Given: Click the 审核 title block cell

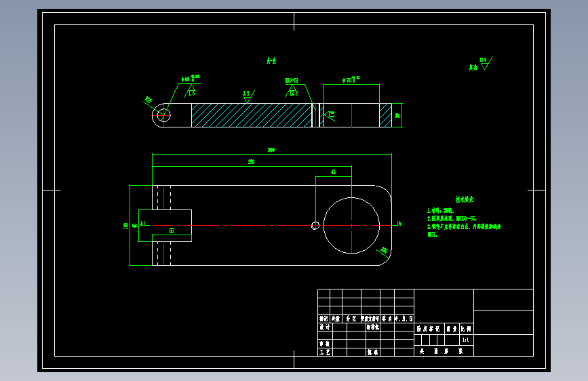Looking at the screenshot, I should click(x=325, y=344).
